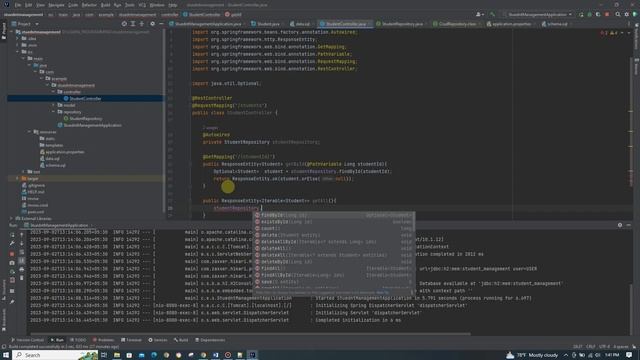640x360 pixels.
Task: Click the Search Everywhere magnifier icon
Action: (x=618, y=14)
